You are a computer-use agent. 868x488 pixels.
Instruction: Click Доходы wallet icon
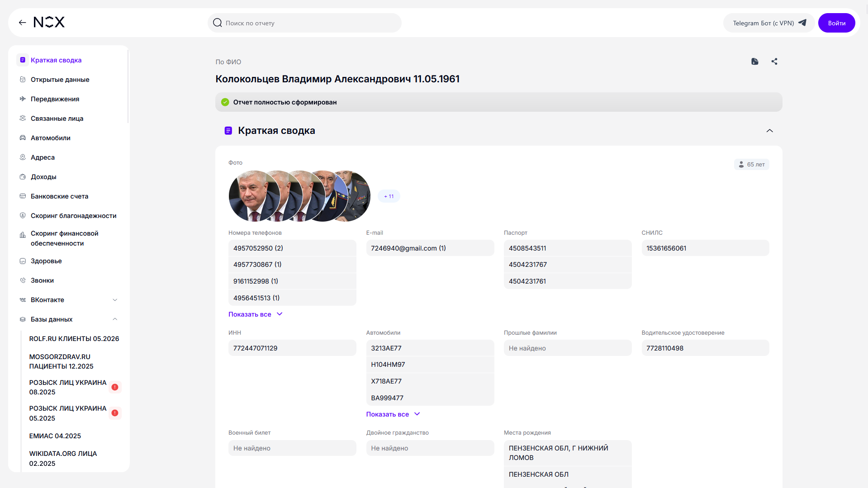[23, 177]
